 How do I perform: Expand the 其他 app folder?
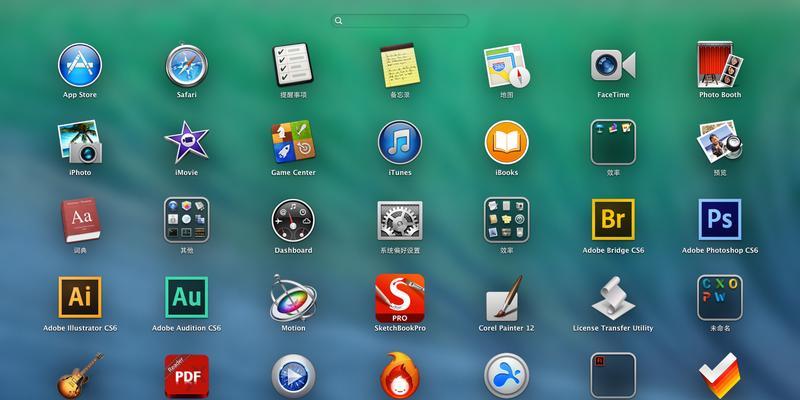coord(186,219)
